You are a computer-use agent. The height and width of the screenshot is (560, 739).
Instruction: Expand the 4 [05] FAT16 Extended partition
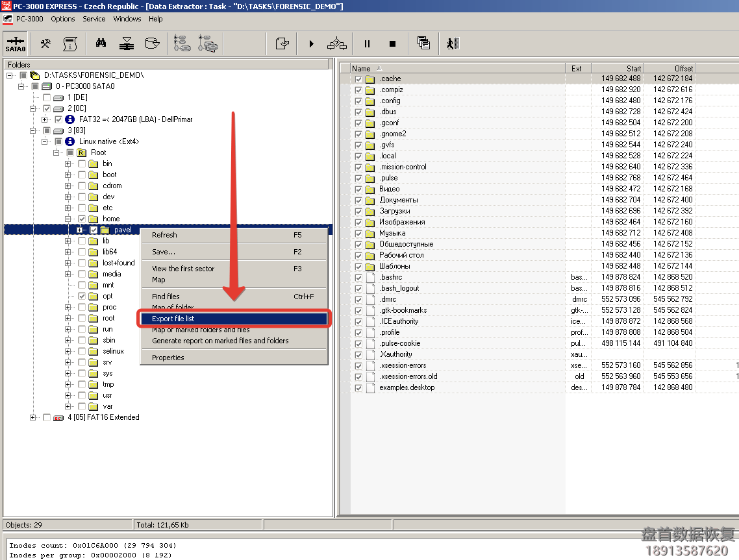pos(32,417)
